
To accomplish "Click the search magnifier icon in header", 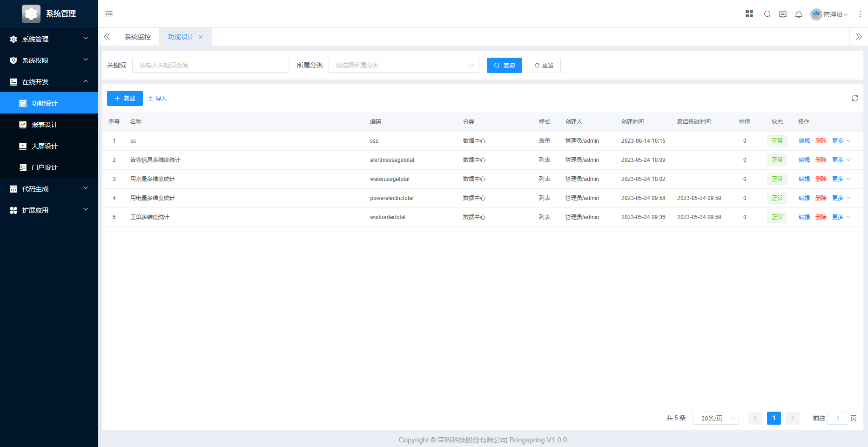I will pos(767,14).
